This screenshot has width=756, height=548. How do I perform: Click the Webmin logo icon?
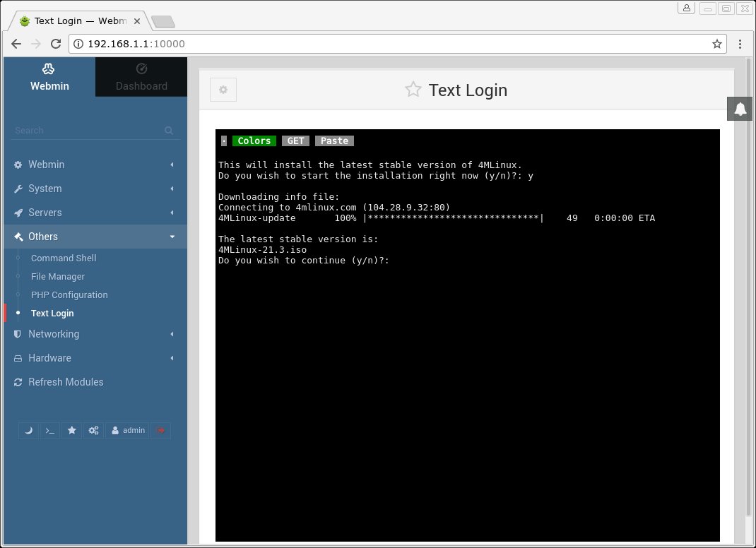coord(48,69)
